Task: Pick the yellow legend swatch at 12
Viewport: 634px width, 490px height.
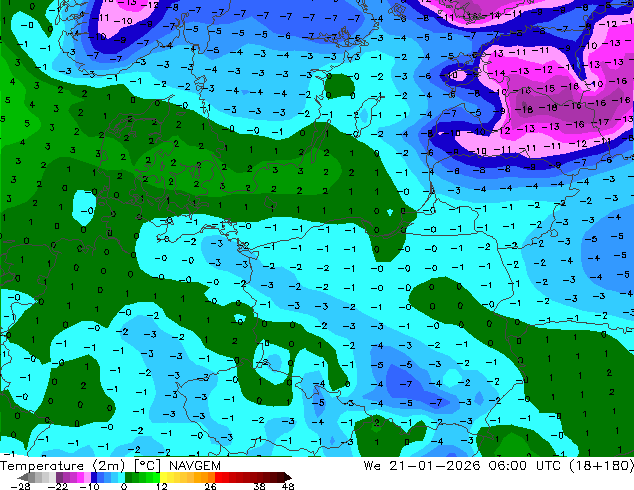Action: (163, 477)
